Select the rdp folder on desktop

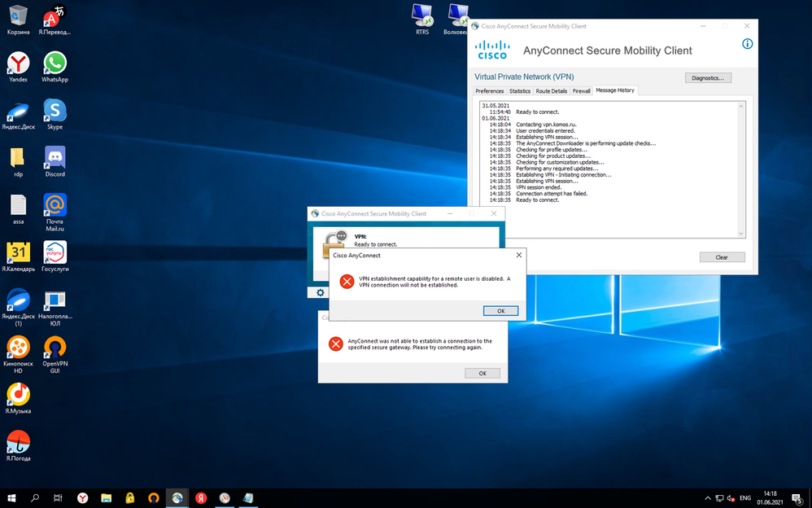[18, 162]
